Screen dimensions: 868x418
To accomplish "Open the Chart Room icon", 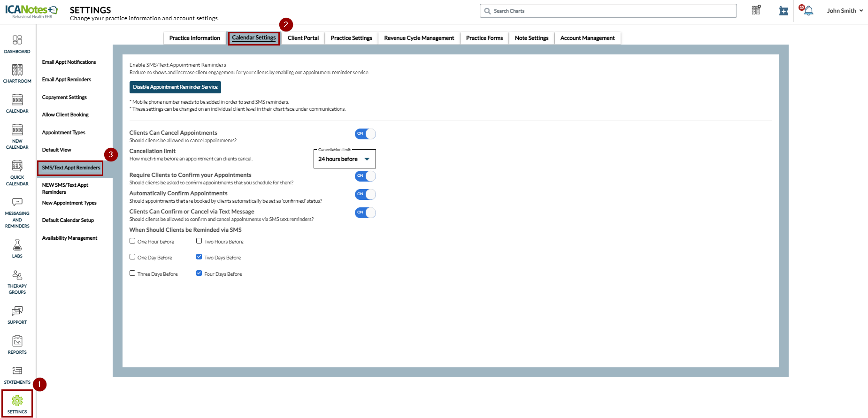I will [x=17, y=70].
